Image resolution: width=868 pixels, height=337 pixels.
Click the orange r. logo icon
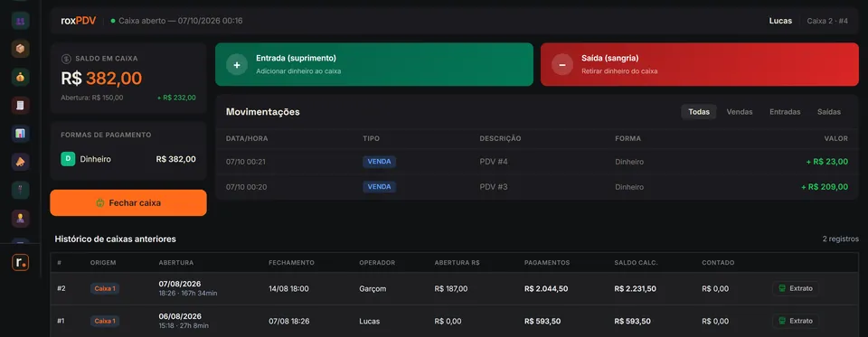tap(21, 262)
